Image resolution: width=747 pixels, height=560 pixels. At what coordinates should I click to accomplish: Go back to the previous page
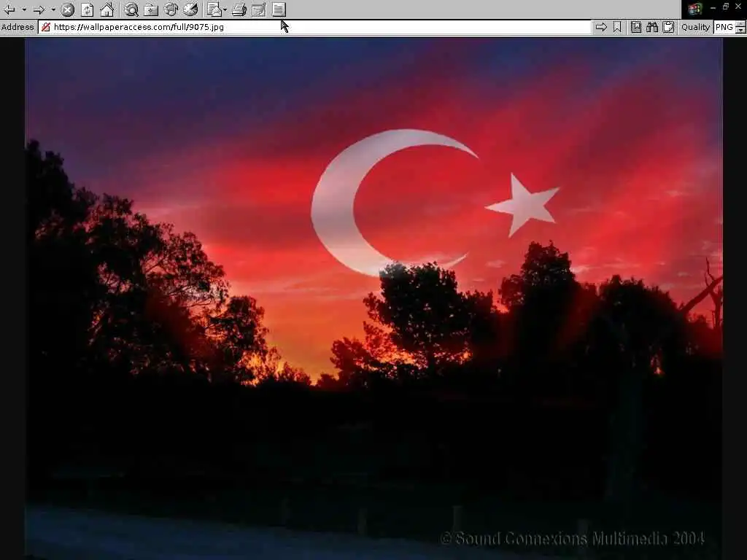click(x=9, y=9)
